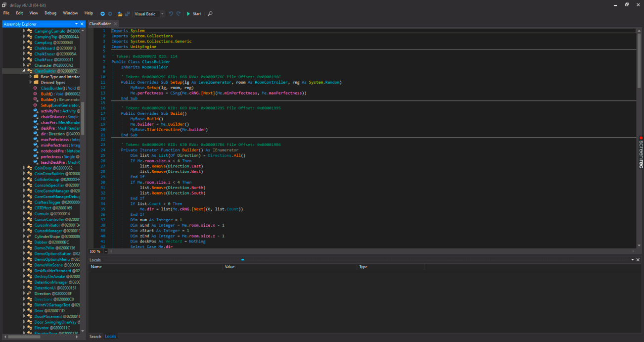Open the Window menu
Viewport: 644px width, 342px height.
70,13
